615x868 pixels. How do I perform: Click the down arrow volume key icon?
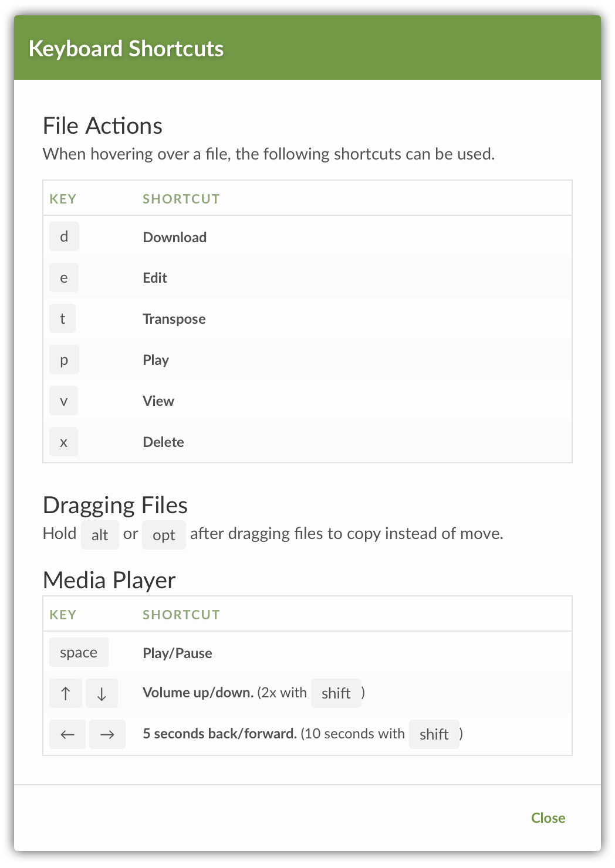[x=102, y=693]
